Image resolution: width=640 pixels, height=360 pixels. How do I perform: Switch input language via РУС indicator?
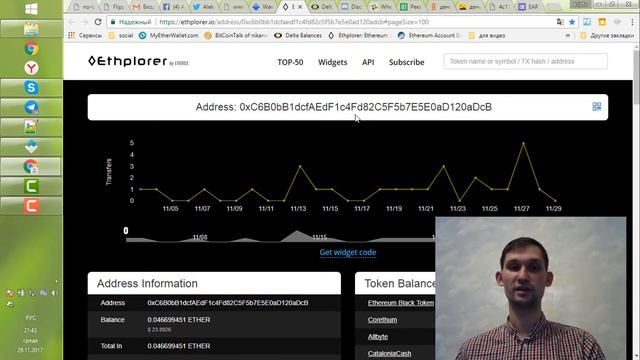(31, 318)
